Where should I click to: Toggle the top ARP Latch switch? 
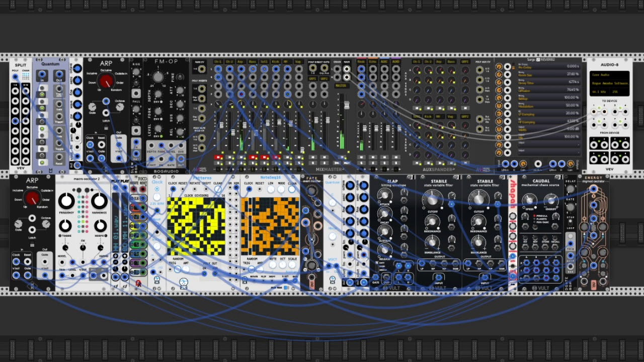(106, 126)
